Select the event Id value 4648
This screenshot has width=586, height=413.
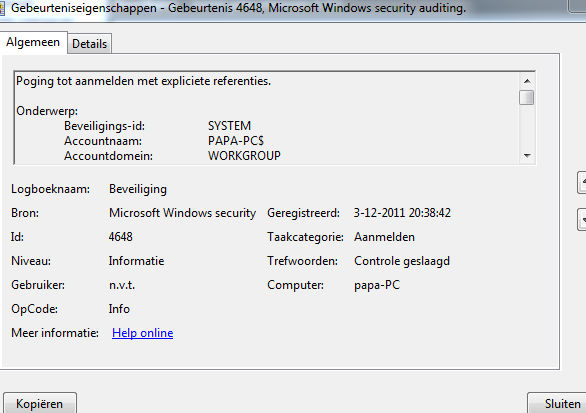tap(121, 237)
